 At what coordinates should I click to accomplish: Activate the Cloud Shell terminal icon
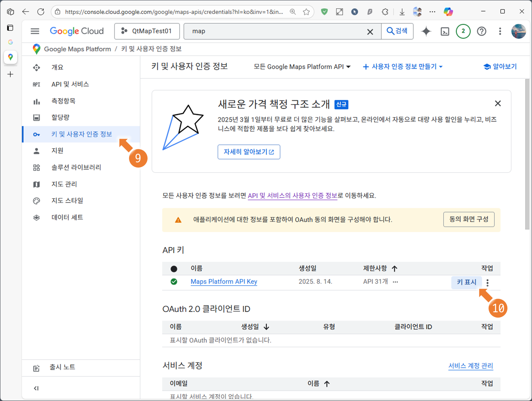tap(445, 31)
